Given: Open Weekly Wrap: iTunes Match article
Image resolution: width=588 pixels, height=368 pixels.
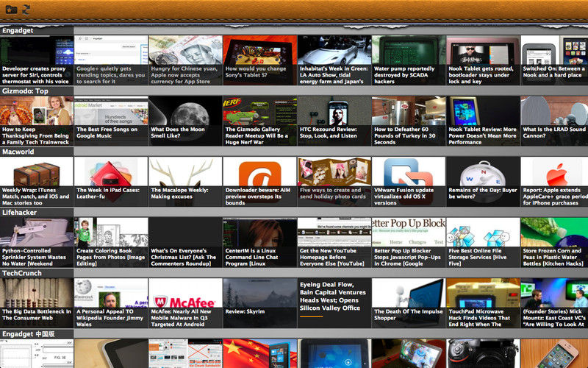Looking at the screenshot, I should pos(37,182).
